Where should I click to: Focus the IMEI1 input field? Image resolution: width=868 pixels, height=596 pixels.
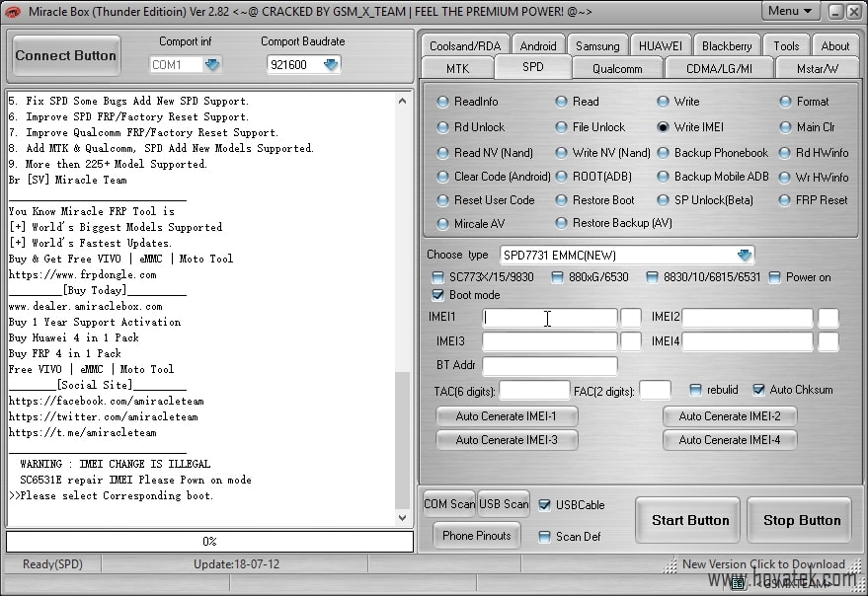[x=550, y=318]
